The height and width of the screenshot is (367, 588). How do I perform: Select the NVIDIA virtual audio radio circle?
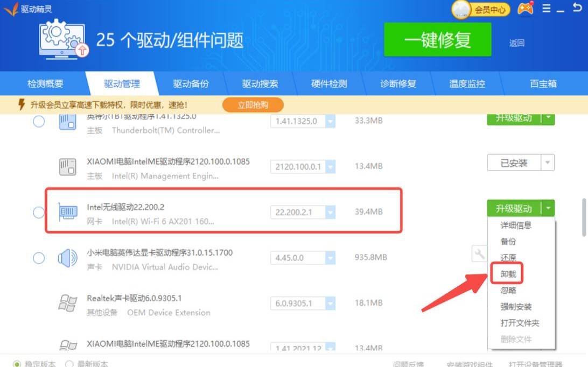click(x=39, y=258)
